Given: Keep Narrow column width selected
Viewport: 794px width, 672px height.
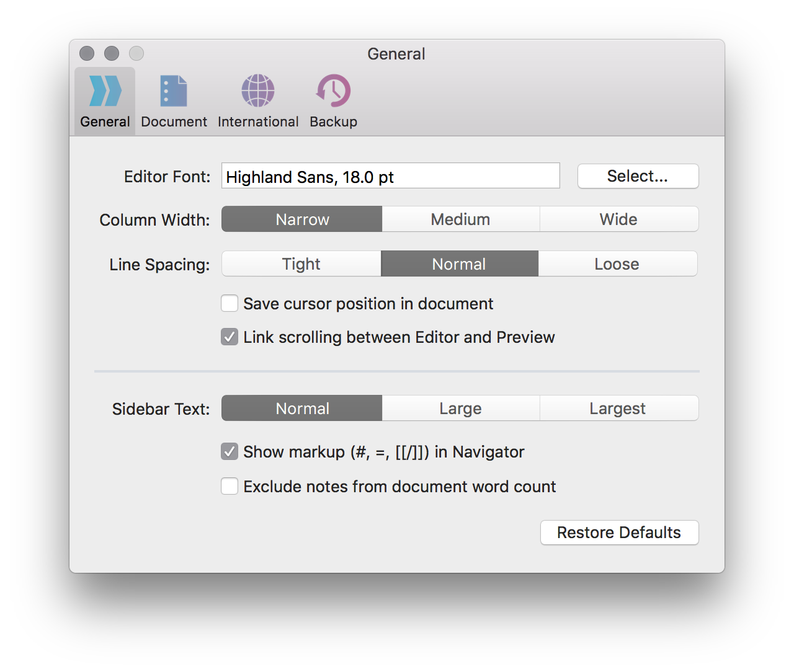Looking at the screenshot, I should (301, 219).
